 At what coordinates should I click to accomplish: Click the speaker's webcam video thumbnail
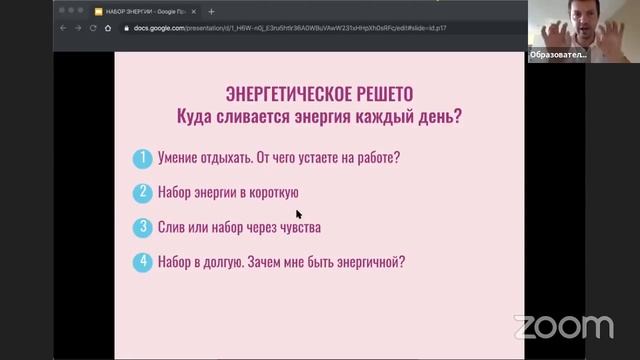[584, 31]
